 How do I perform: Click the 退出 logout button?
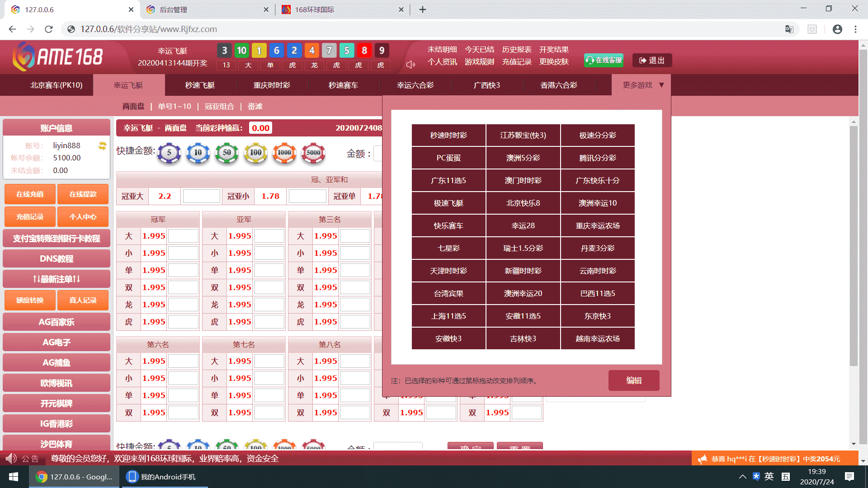[652, 60]
